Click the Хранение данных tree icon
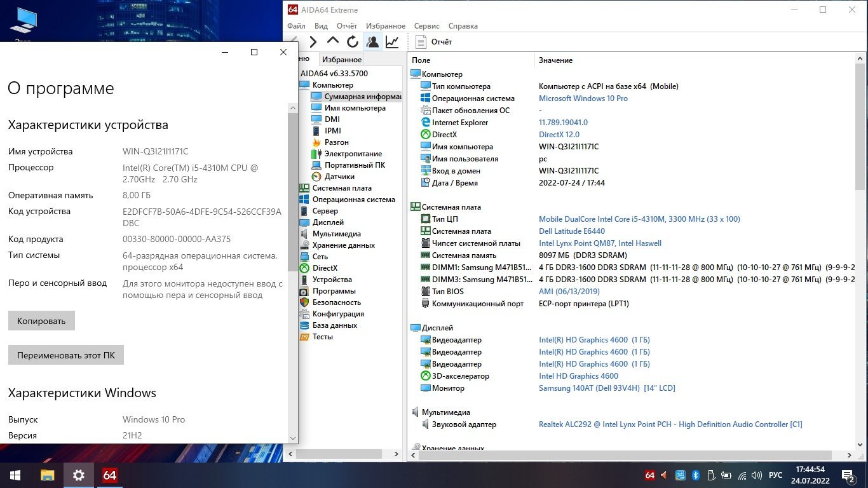868x488 pixels. click(x=304, y=245)
